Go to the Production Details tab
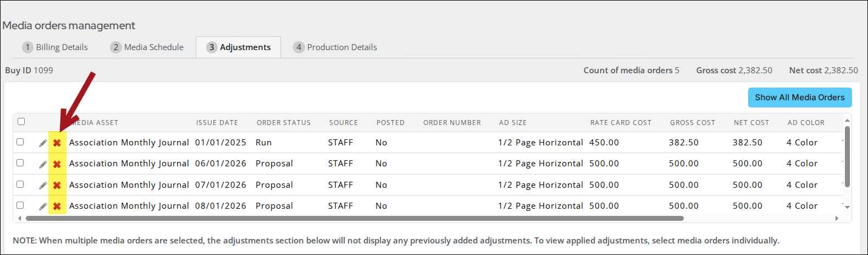868x255 pixels. click(x=335, y=47)
